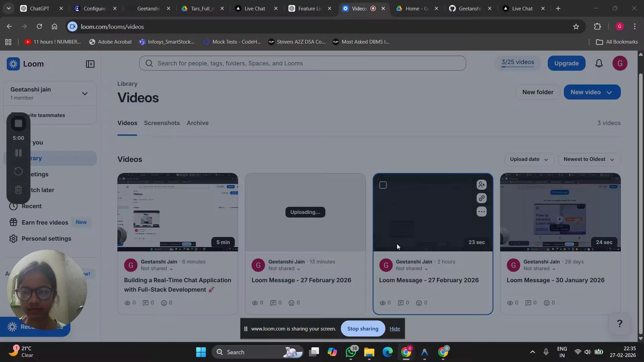Open the All Bookmarks folder
The height and width of the screenshot is (362, 644).
(x=617, y=42)
